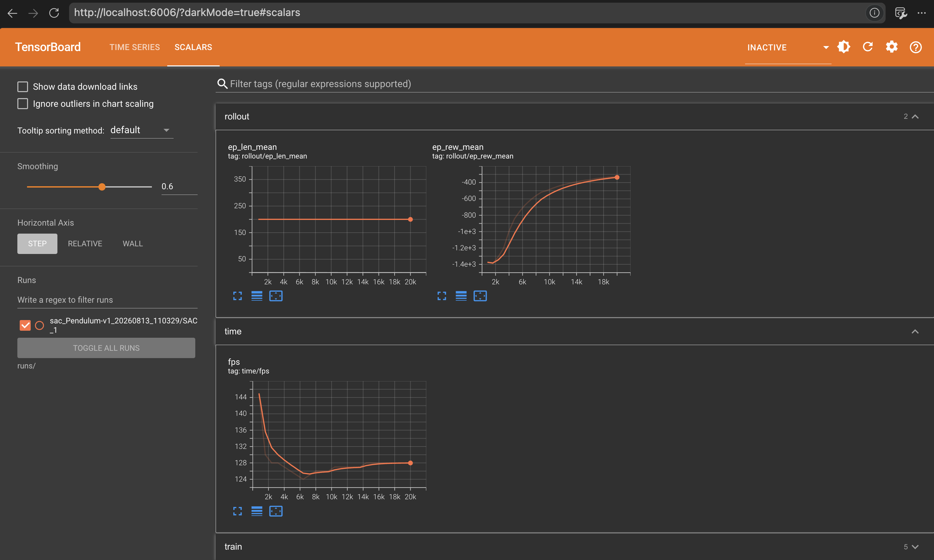Image resolution: width=934 pixels, height=560 pixels.
Task: Expand ep_rew_mean chart to full size
Action: point(442,296)
